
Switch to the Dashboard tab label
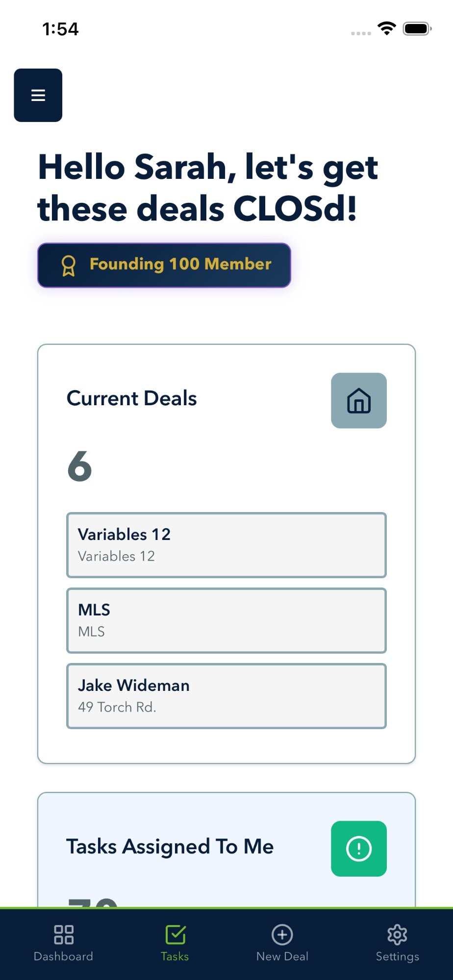[64, 956]
